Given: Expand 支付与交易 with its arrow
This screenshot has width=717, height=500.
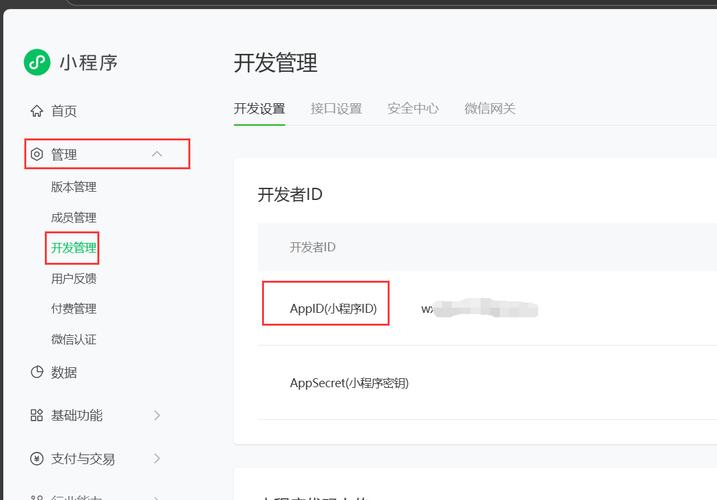Looking at the screenshot, I should coord(157,458).
